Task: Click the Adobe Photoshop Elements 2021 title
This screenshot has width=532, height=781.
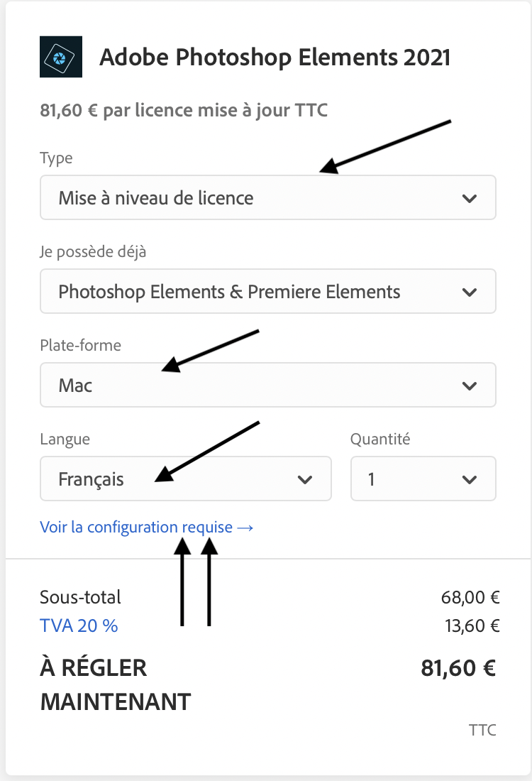Action: click(275, 57)
